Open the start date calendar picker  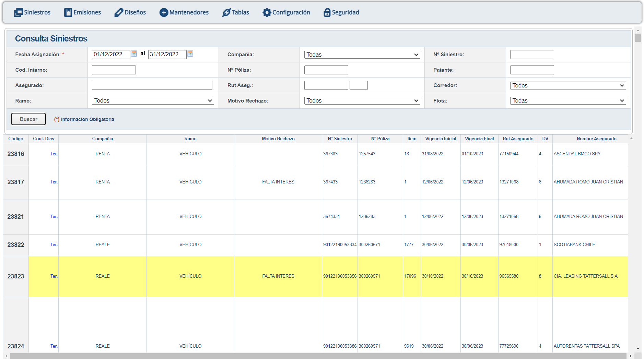coord(134,53)
